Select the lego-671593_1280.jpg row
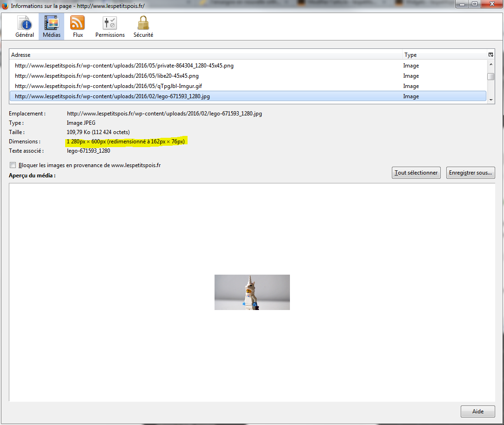Screen dimensions: 504x425 click(x=248, y=96)
